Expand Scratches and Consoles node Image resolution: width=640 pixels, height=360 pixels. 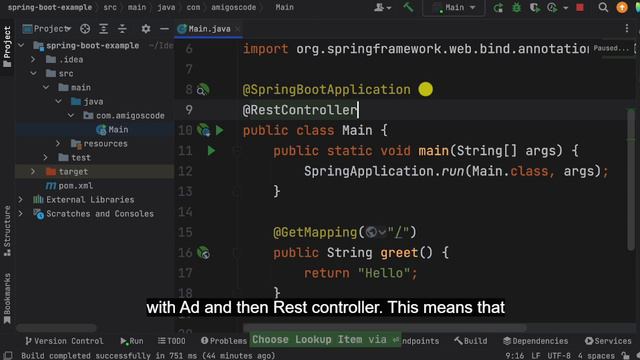pos(20,213)
